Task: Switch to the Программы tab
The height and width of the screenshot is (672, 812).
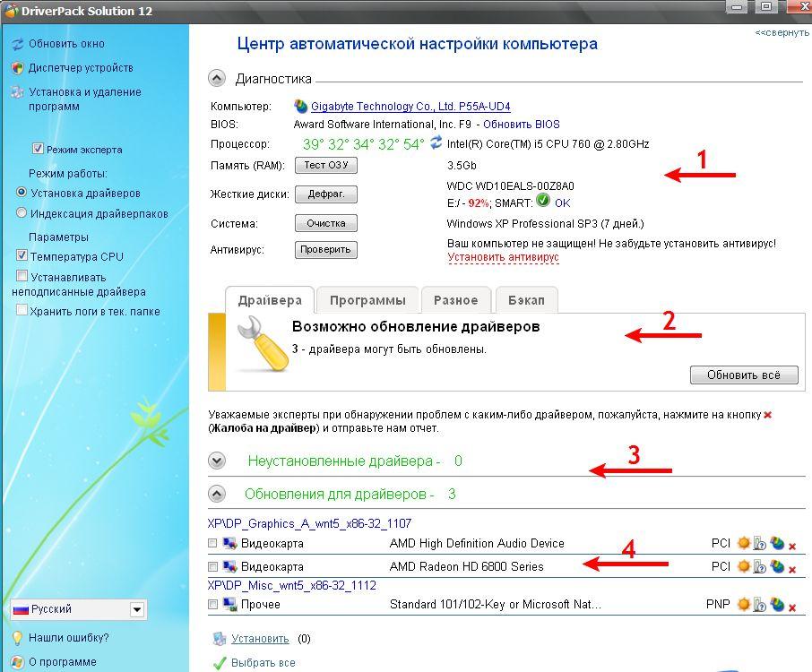Action: coord(367,300)
